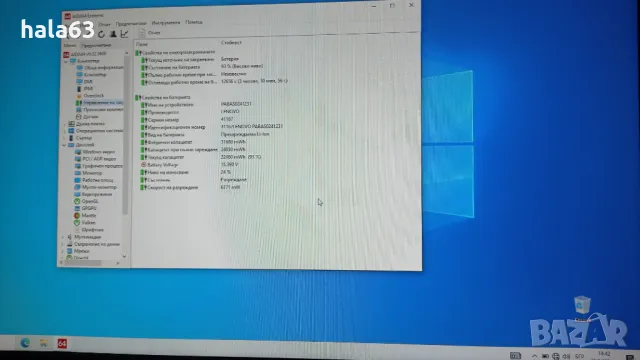The width and height of the screenshot is (640, 360).
Task: Expand the Дънна платка tree node
Action: (65, 124)
